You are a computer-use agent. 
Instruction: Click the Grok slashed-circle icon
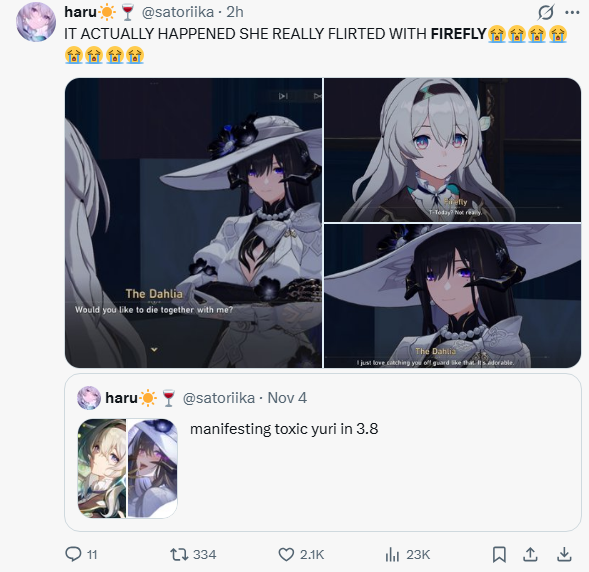point(545,12)
